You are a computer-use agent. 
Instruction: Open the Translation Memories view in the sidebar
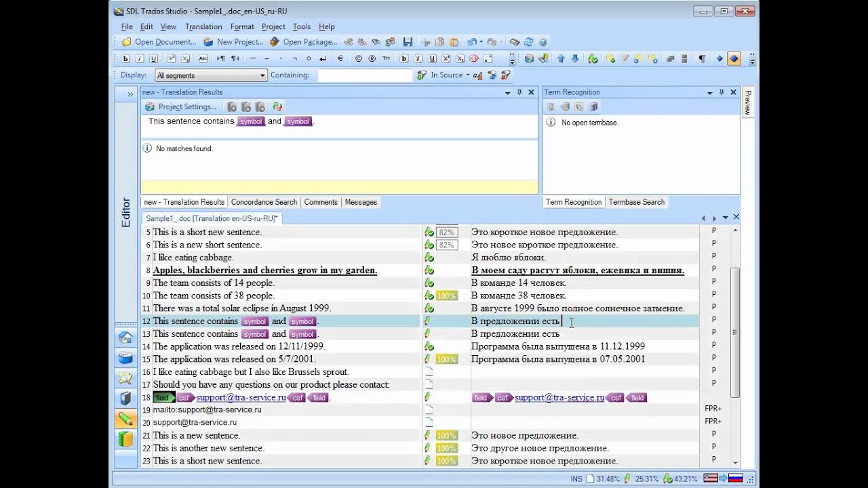click(x=125, y=439)
